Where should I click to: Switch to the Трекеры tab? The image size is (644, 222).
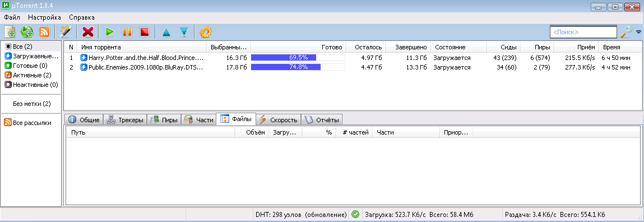125,119
